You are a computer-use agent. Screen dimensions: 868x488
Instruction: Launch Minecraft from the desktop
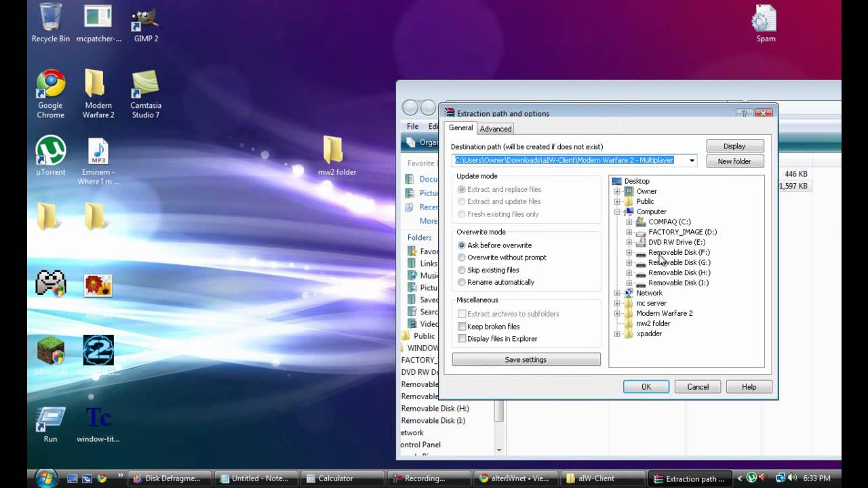(50, 356)
